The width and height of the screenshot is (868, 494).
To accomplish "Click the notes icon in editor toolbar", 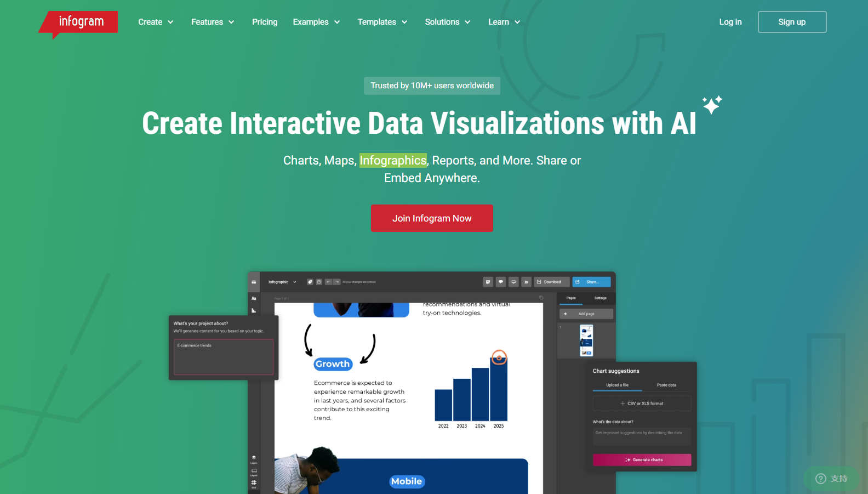I will (488, 282).
